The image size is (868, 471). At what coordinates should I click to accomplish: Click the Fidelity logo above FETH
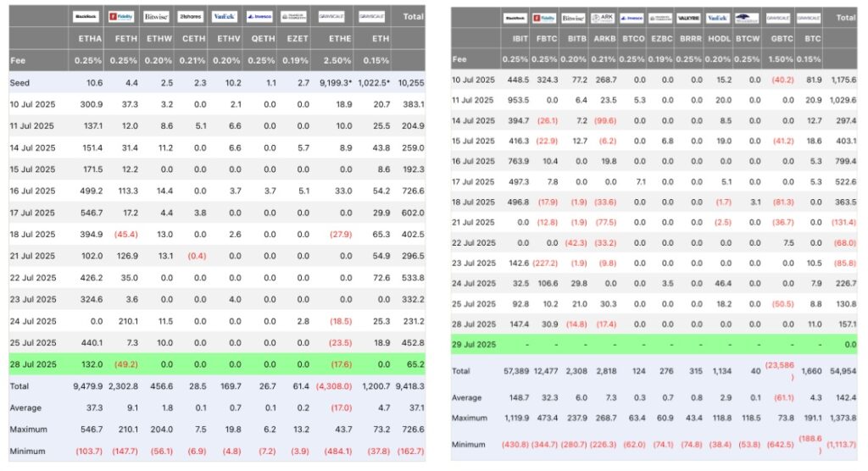(x=121, y=17)
